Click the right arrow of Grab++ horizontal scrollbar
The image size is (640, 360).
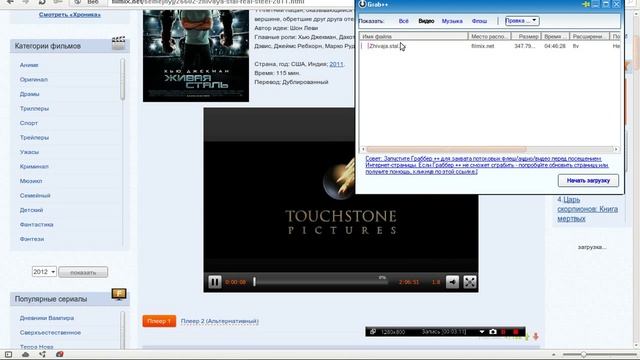coord(616,149)
